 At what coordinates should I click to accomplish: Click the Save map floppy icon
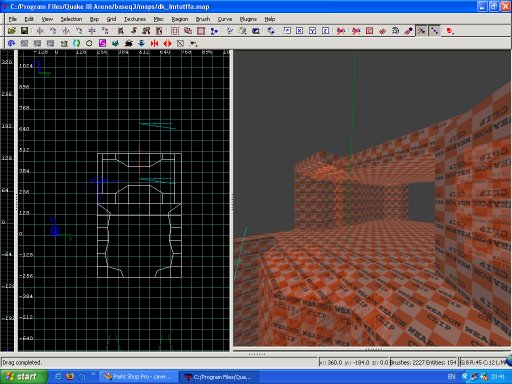click(24, 31)
